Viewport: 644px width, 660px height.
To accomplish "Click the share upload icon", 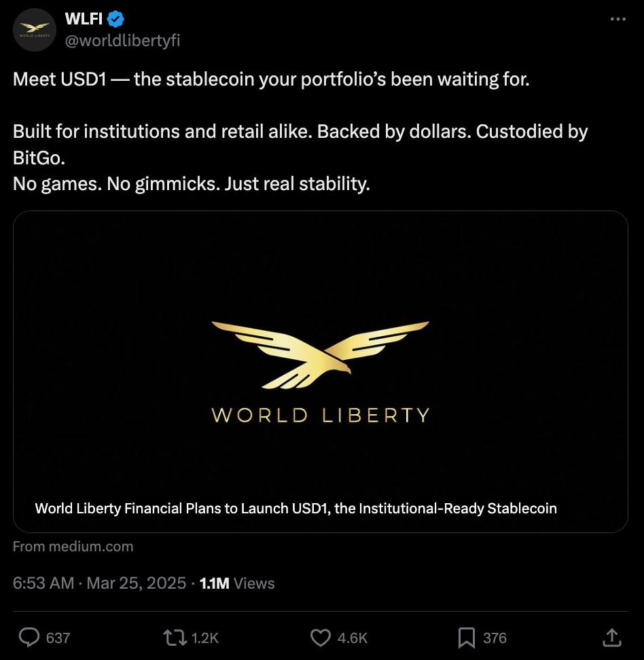I will point(611,637).
